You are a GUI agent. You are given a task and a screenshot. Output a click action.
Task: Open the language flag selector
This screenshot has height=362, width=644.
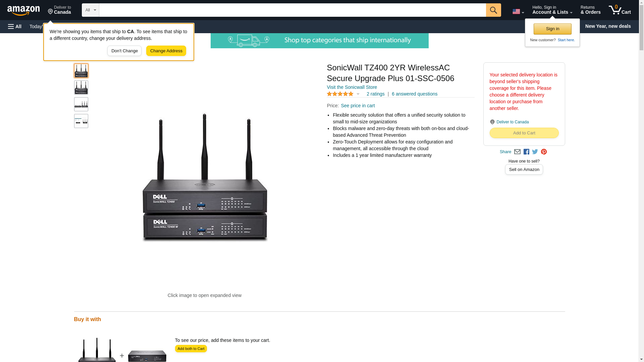(518, 12)
